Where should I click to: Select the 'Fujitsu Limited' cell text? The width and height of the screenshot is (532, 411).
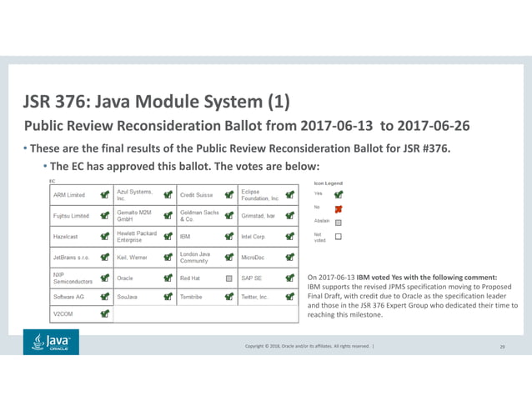pyautogui.click(x=71, y=216)
